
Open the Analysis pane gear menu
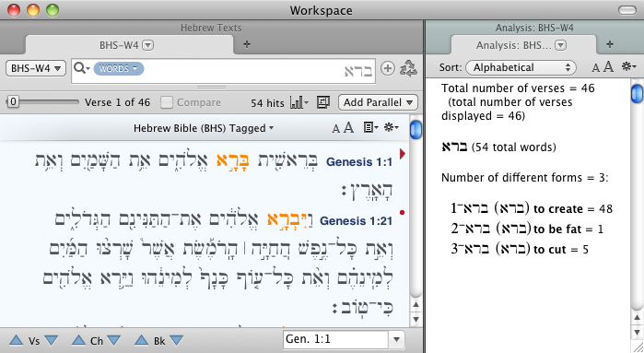(x=629, y=66)
